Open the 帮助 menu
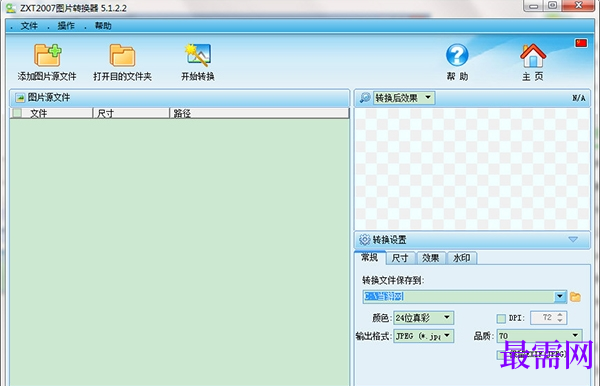 (103, 26)
